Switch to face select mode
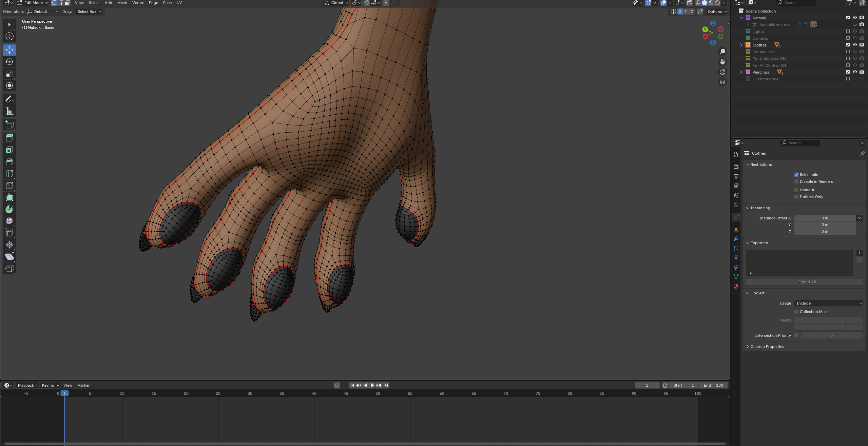868x446 pixels. [x=67, y=3]
